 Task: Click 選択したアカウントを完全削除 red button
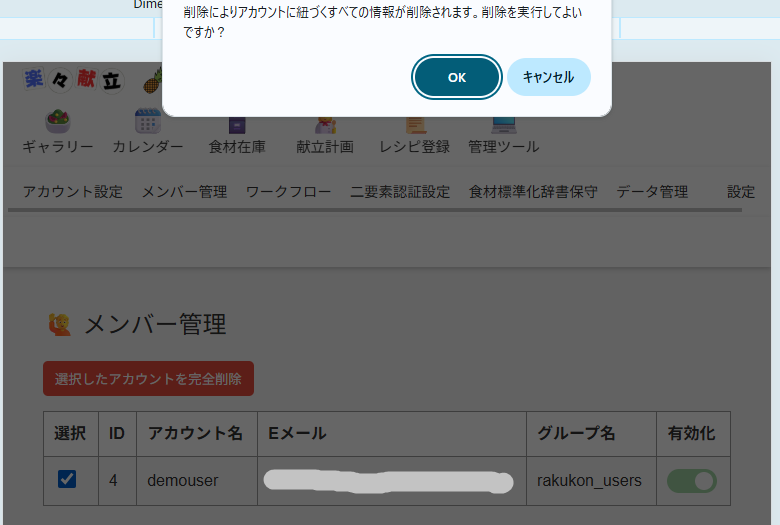pos(148,379)
